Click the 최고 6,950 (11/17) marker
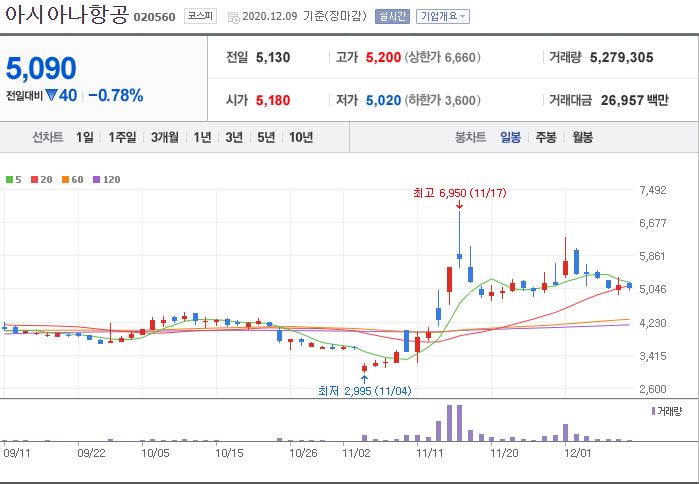 click(460, 193)
